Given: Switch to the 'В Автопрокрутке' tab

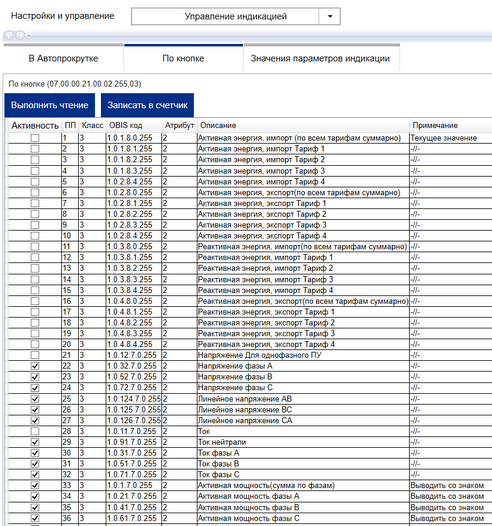Looking at the screenshot, I should [x=63, y=58].
